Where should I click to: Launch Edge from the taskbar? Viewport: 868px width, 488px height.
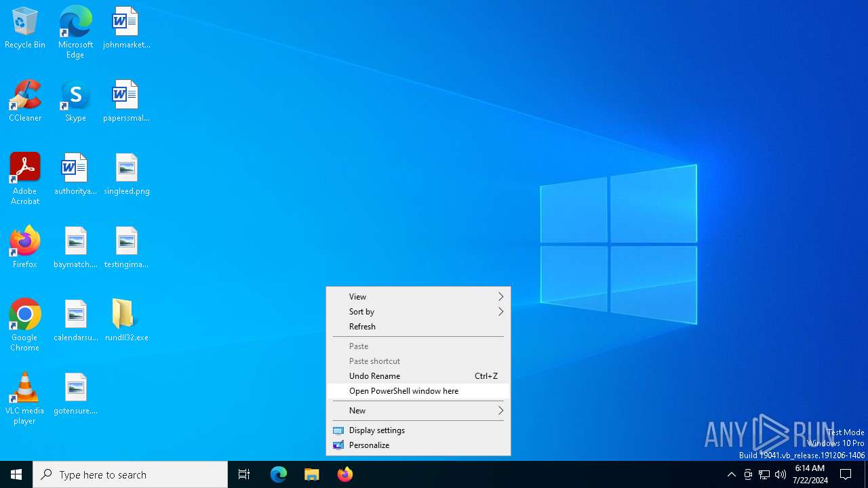279,474
